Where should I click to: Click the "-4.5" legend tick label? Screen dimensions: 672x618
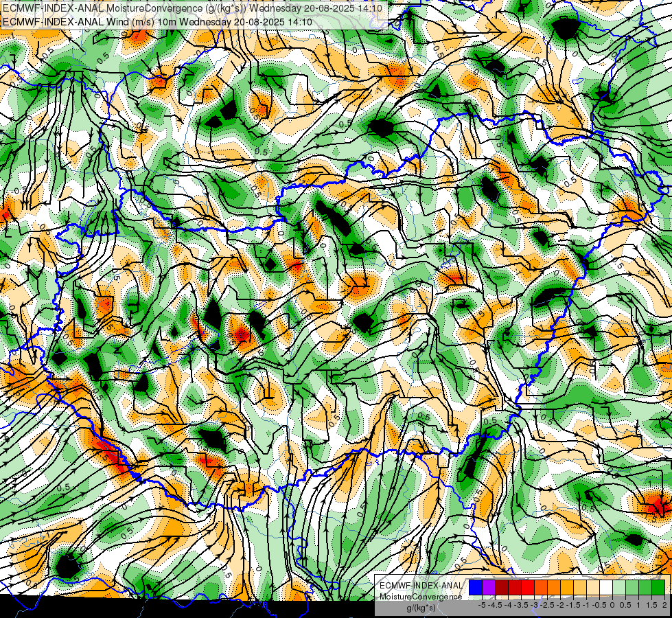point(496,605)
